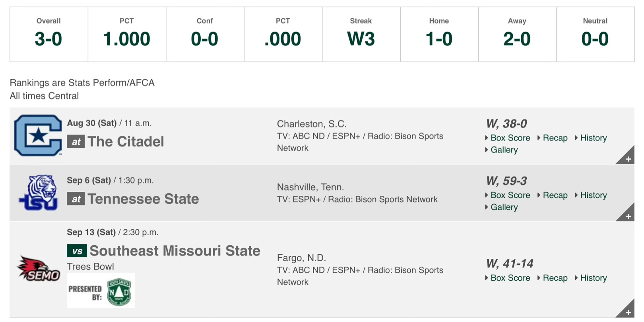Click the Trees Bowl presenting sponsor logo
The image size is (644, 322).
[101, 291]
